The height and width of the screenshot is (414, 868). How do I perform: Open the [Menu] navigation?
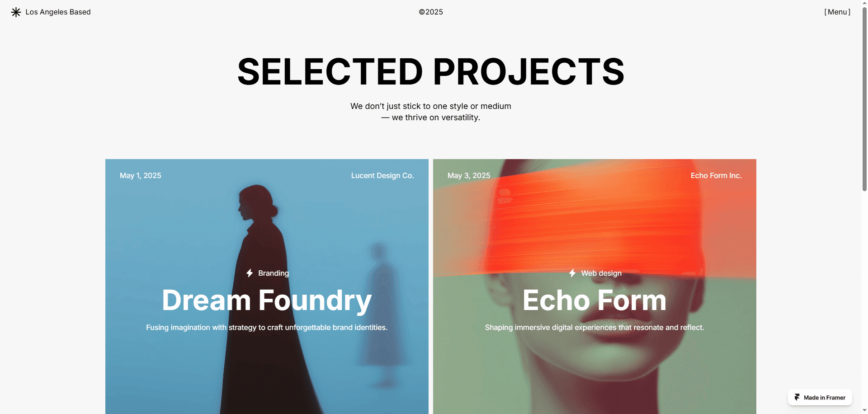tap(837, 12)
